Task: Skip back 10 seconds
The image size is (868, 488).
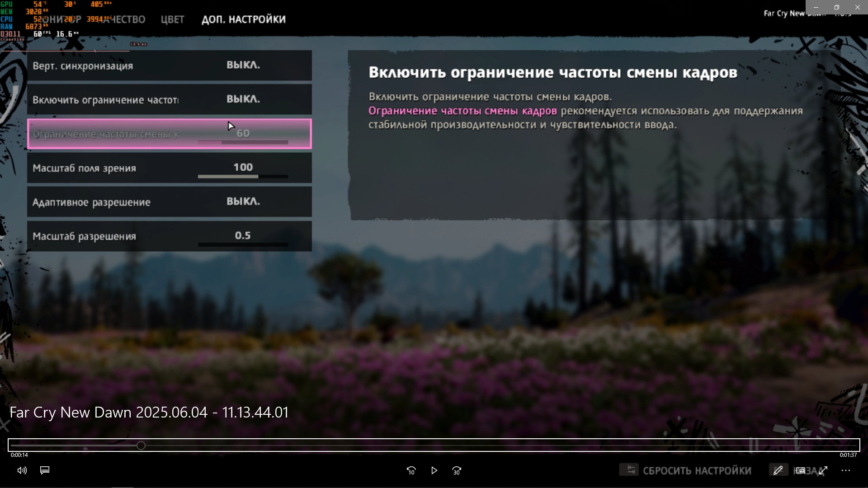Action: [411, 470]
